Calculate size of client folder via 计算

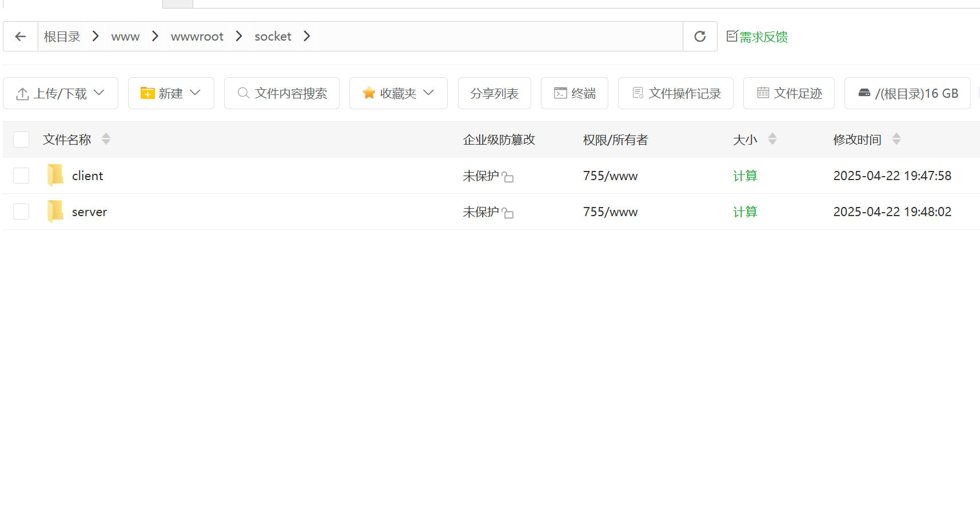[x=745, y=176]
